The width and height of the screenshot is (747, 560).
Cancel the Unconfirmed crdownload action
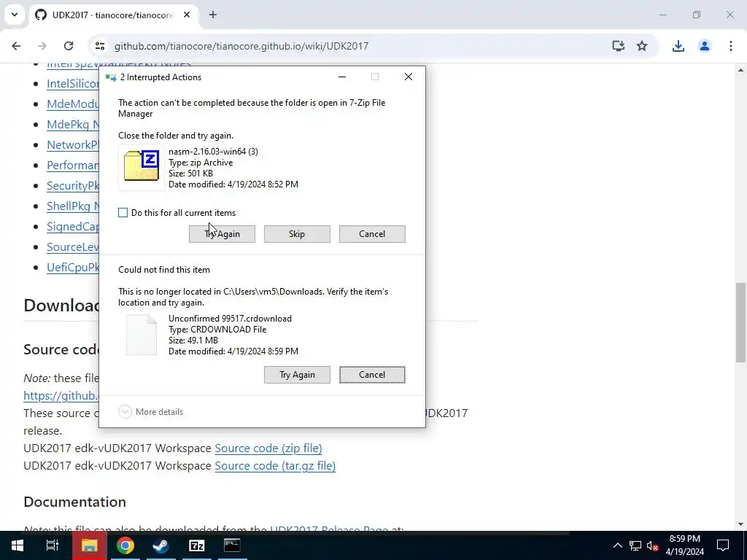372,375
